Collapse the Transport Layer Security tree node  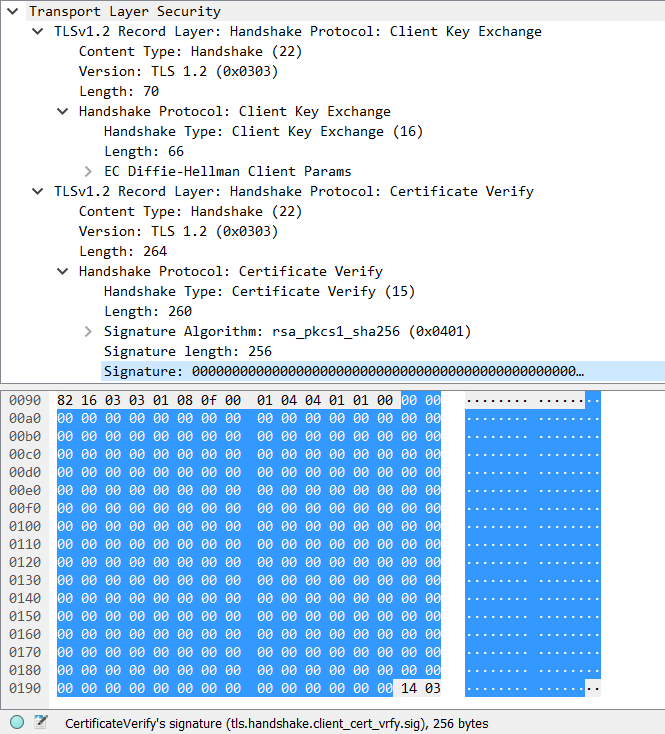13,11
